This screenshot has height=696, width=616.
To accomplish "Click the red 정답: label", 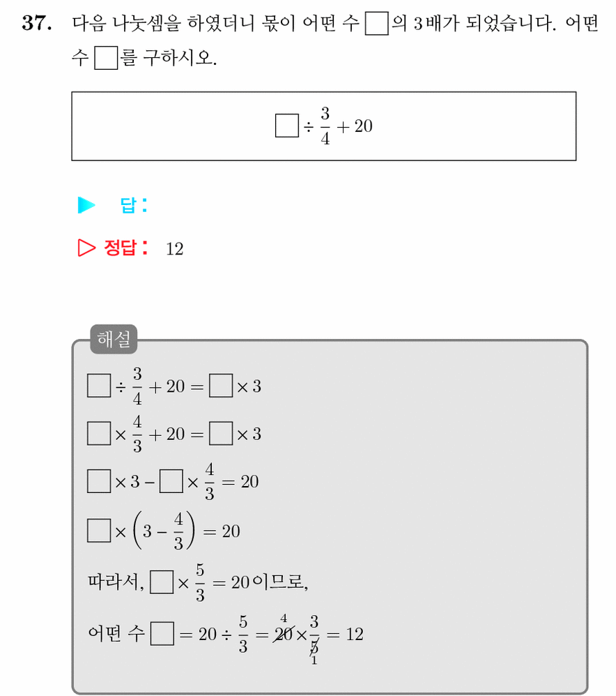I will coord(126,248).
